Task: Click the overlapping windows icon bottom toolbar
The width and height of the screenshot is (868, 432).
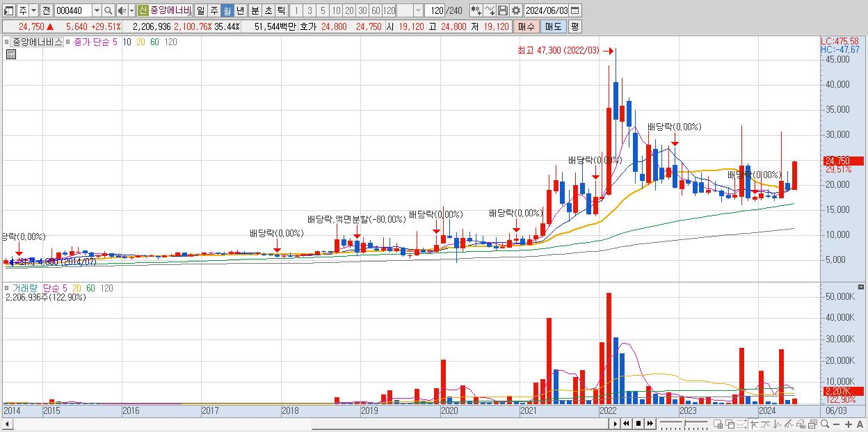Action: tap(730, 424)
